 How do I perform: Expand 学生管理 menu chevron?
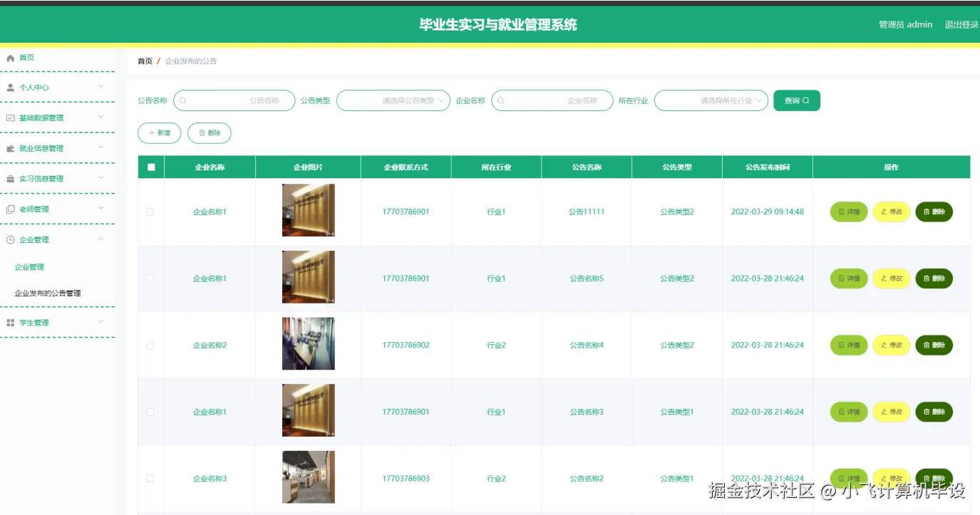coord(100,321)
